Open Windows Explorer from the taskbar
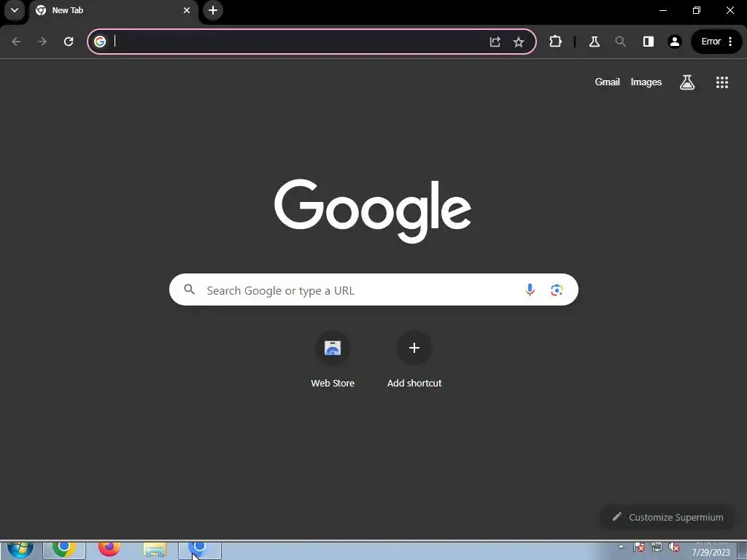The height and width of the screenshot is (560, 747). point(155,551)
